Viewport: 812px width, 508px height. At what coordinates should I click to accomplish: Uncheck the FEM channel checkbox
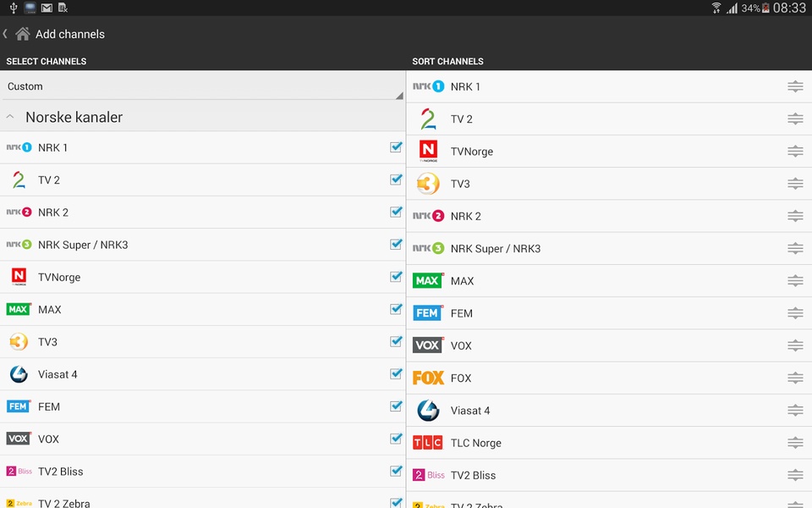[396, 406]
